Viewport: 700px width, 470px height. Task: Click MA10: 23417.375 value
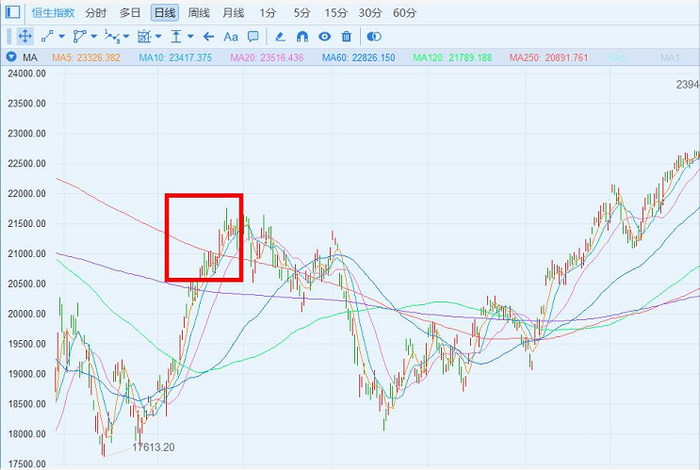[x=175, y=58]
